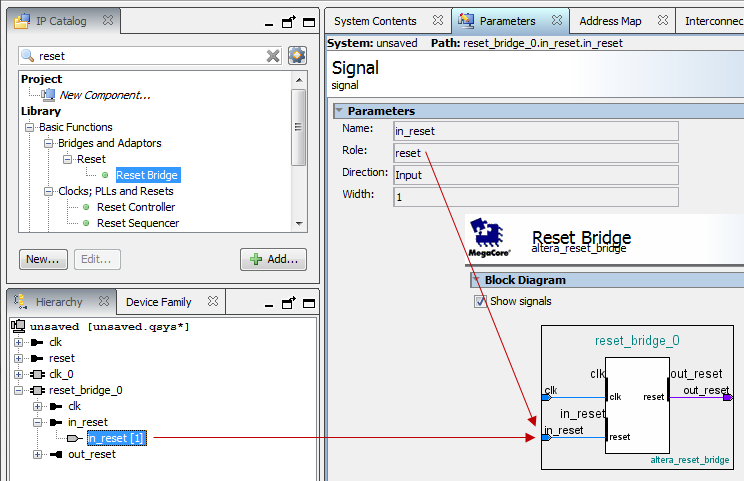Click the Hierarchy tab icon
Image resolution: width=744 pixels, height=481 pixels.
[x=20, y=301]
